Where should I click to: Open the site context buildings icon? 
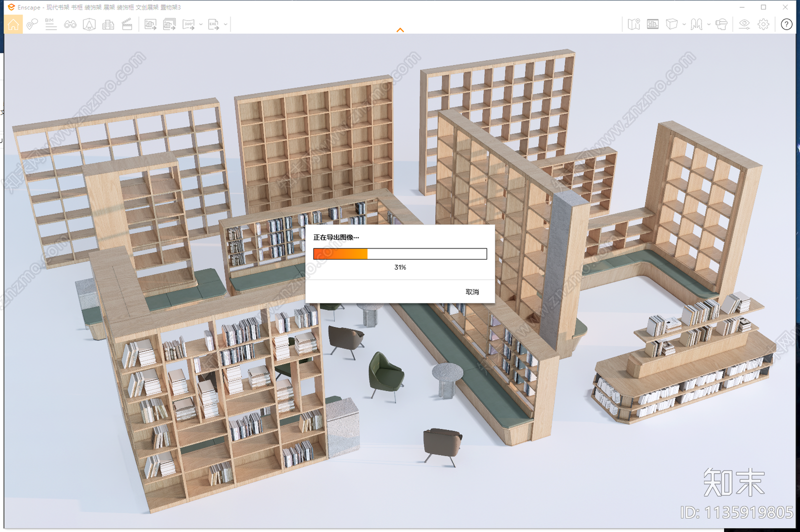(108, 24)
